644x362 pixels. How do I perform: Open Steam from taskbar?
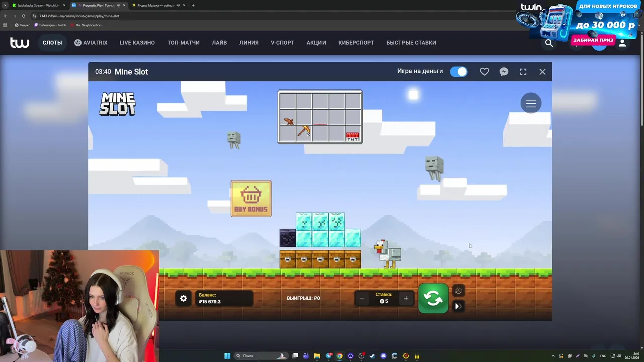372,356
